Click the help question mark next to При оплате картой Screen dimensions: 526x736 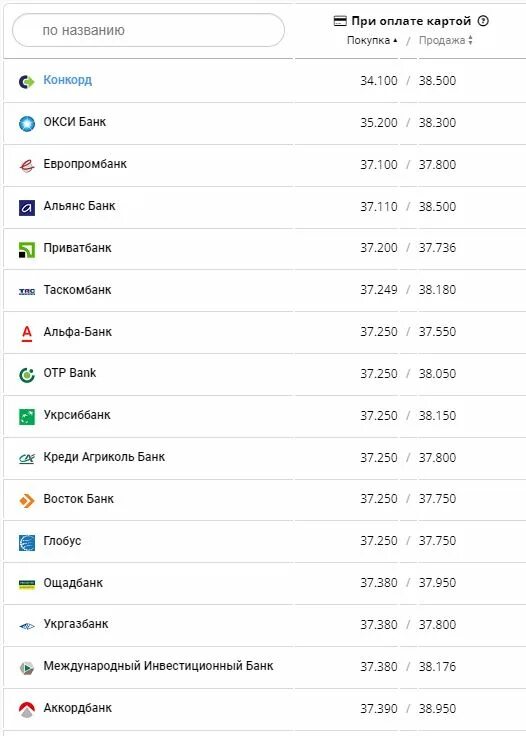(483, 21)
